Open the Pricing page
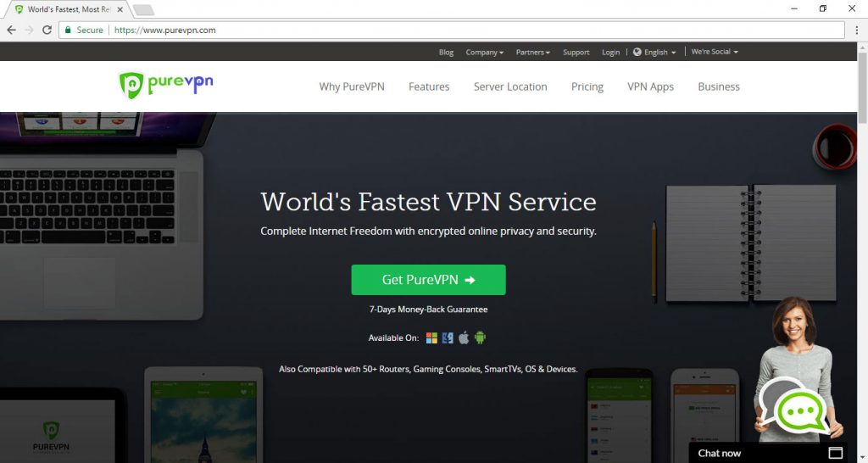This screenshot has height=463, width=868. click(x=587, y=87)
